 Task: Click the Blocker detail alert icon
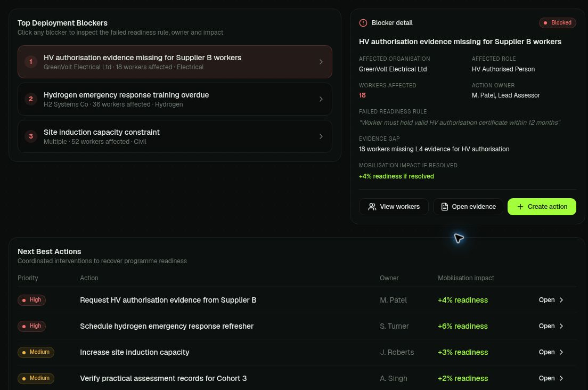[363, 23]
